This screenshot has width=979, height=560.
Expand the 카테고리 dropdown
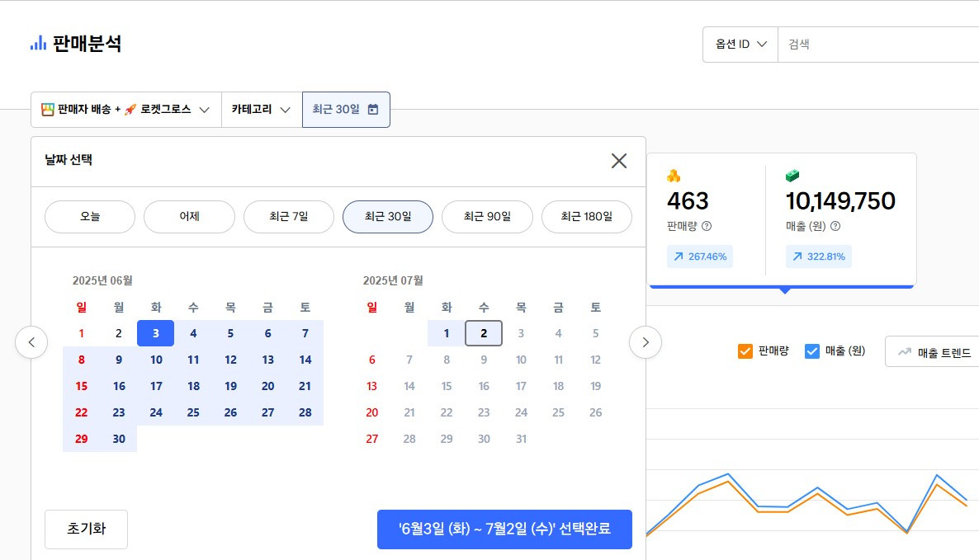tap(262, 110)
